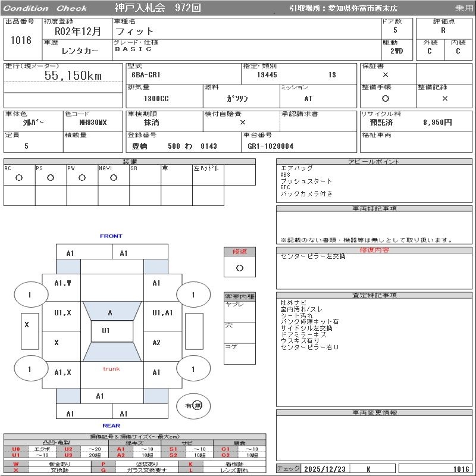Select the roof panel labeled U1
The image size is (476, 476).
[106, 331]
